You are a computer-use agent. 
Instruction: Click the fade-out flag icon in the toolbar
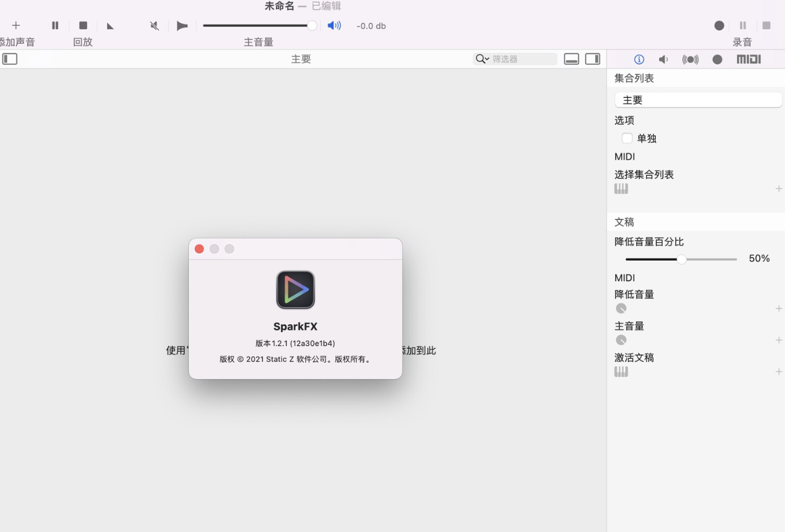pyautogui.click(x=182, y=25)
